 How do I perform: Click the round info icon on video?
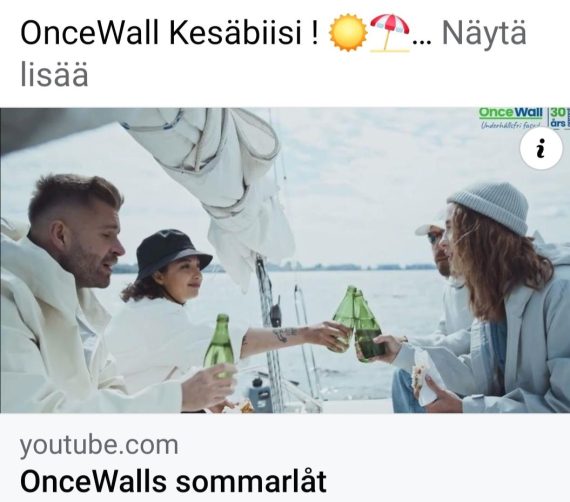click(541, 148)
